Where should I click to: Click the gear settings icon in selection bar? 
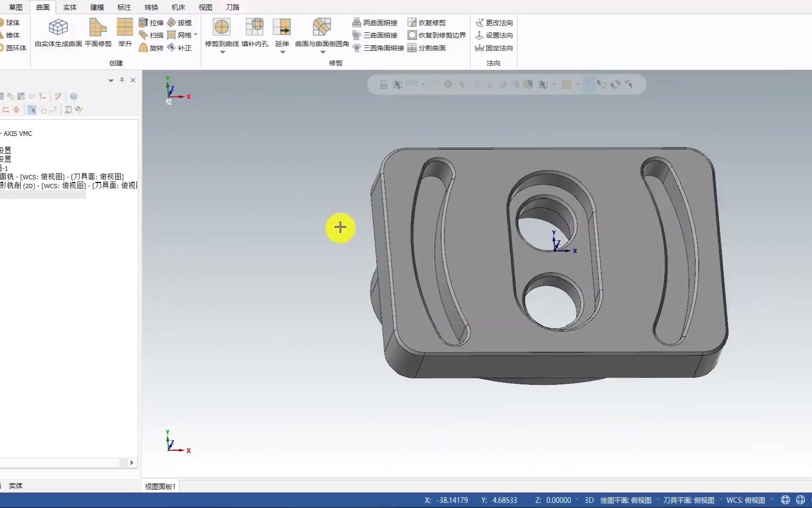(448, 85)
